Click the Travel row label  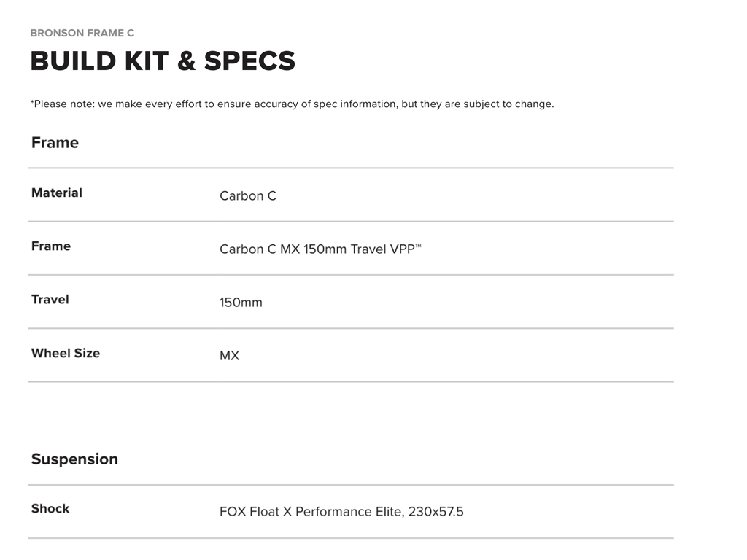click(x=50, y=299)
